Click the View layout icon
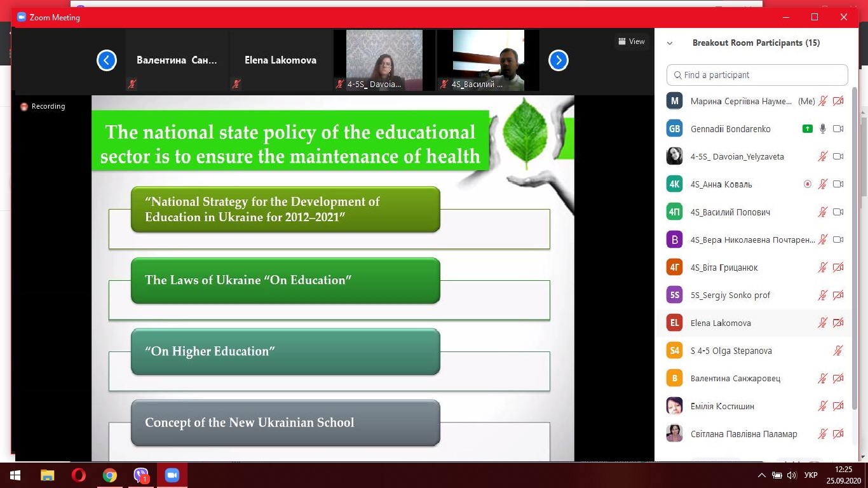 pyautogui.click(x=631, y=41)
